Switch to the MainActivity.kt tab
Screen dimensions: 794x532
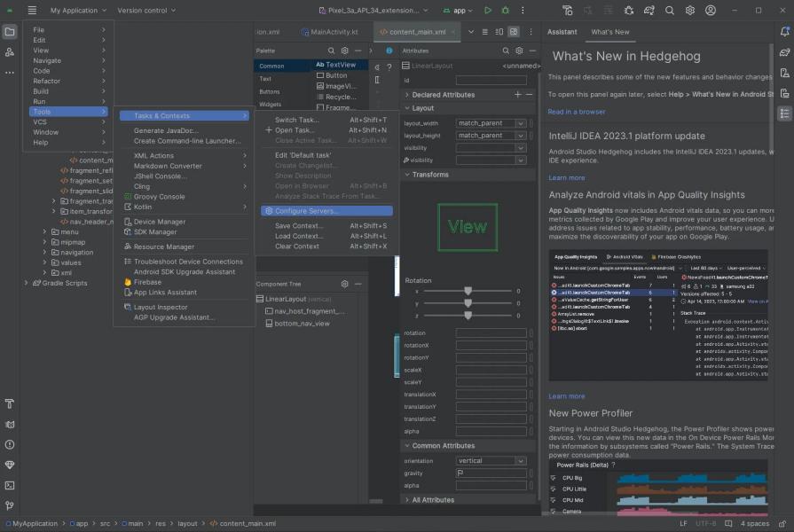pyautogui.click(x=330, y=32)
